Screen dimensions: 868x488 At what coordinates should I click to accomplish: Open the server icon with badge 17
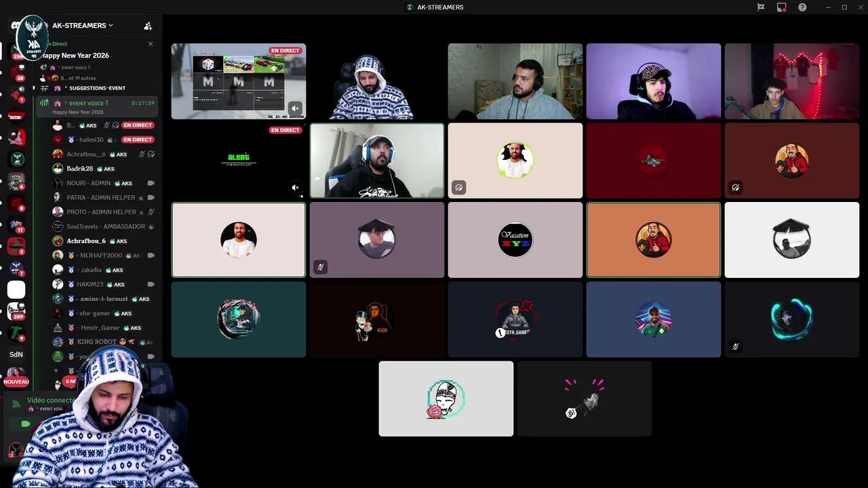pyautogui.click(x=16, y=224)
